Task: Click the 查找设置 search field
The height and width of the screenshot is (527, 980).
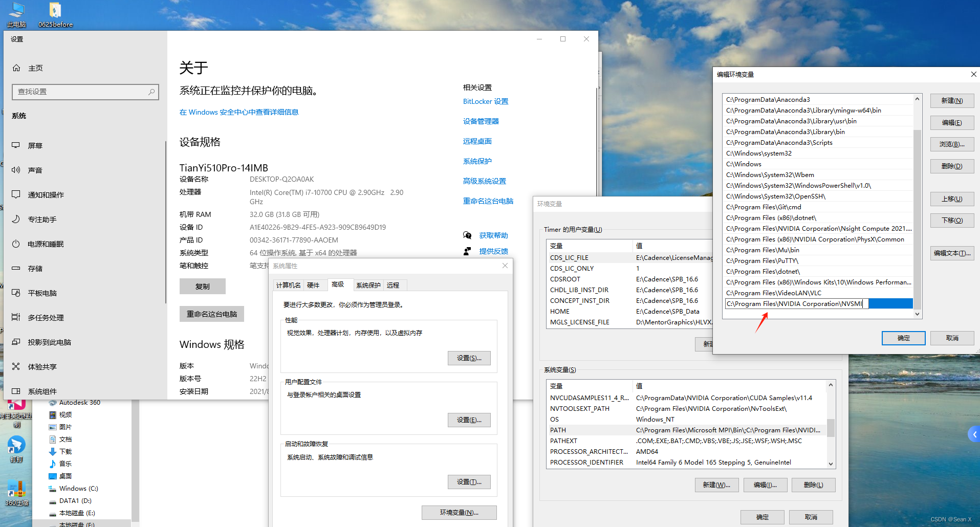Action: [85, 92]
